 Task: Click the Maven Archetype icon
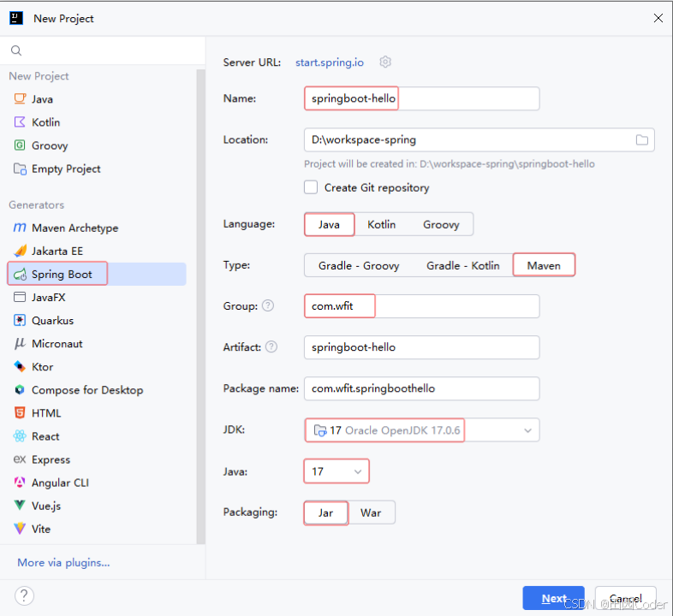20,228
